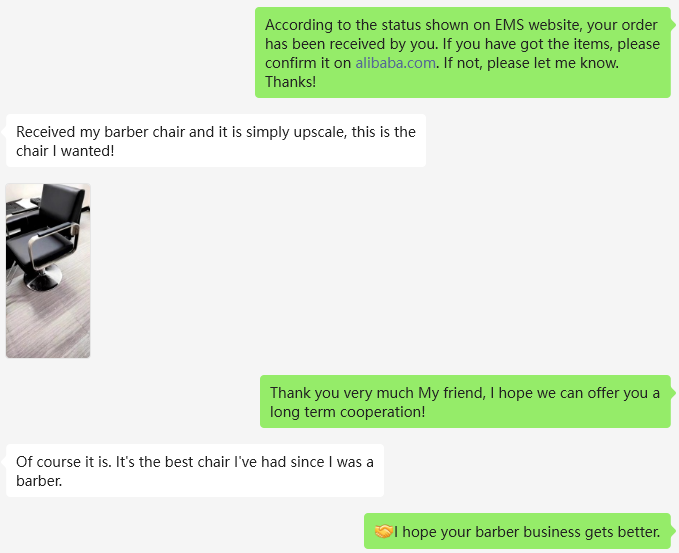
Task: Open the barber chair photo thumbnail
Action: (x=48, y=270)
